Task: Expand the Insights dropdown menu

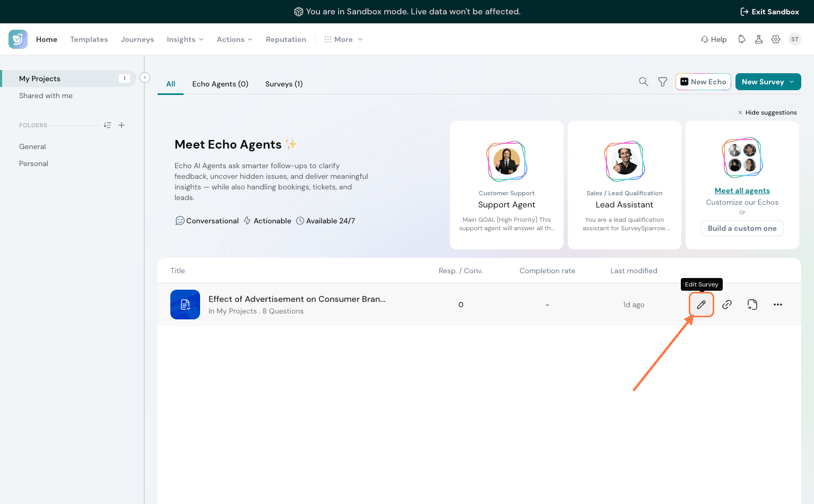Action: (x=185, y=39)
